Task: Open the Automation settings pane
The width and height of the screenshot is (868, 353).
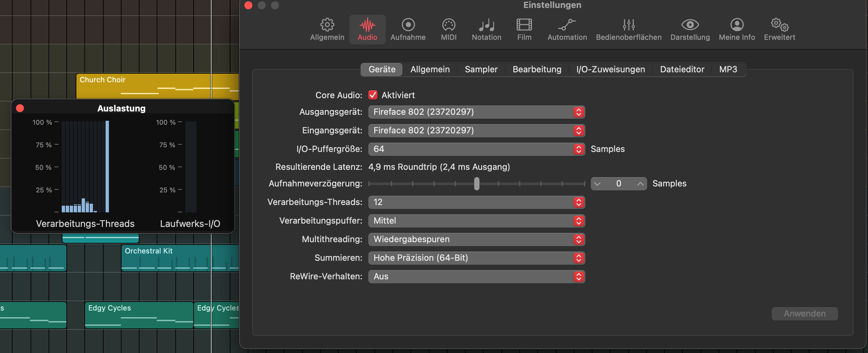Action: click(x=567, y=29)
